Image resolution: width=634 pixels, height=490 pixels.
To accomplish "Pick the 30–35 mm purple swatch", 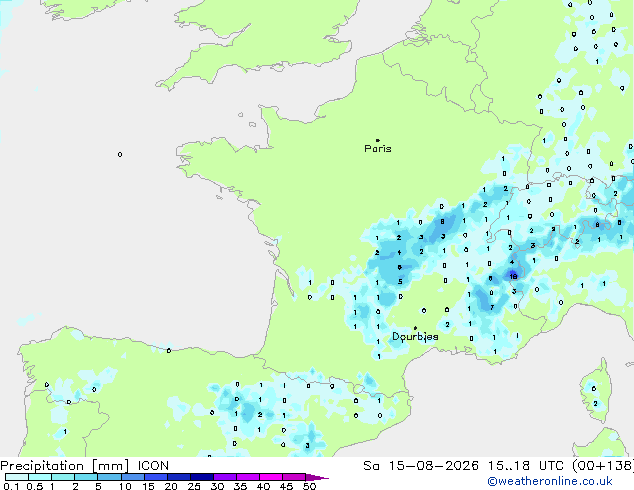I will tap(225, 477).
